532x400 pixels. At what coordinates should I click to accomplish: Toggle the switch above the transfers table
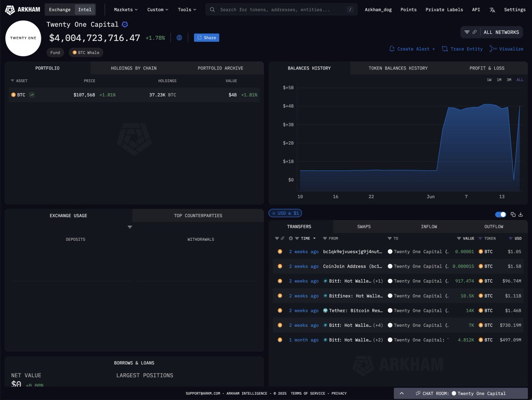point(501,215)
